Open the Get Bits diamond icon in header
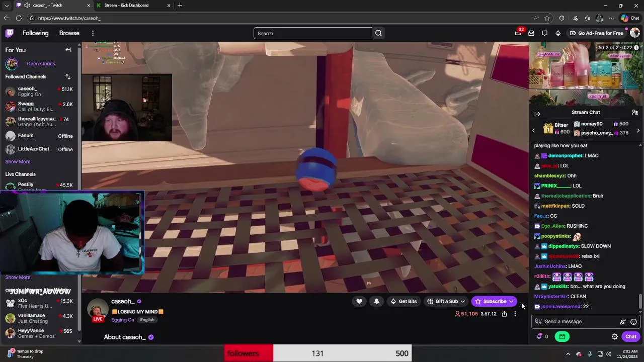644x362 pixels. [x=558, y=33]
